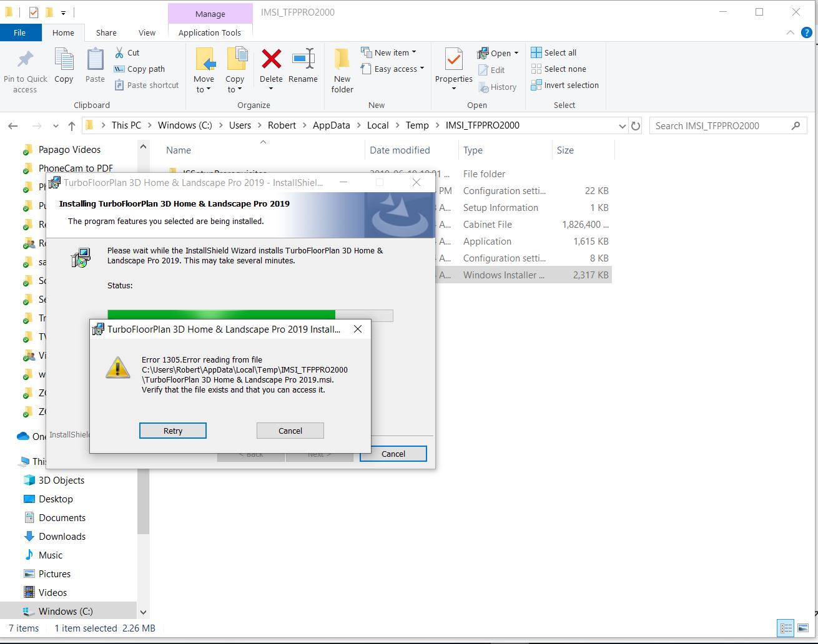Pin current folder to Quick access
This screenshot has width=818, height=644.
click(25, 69)
